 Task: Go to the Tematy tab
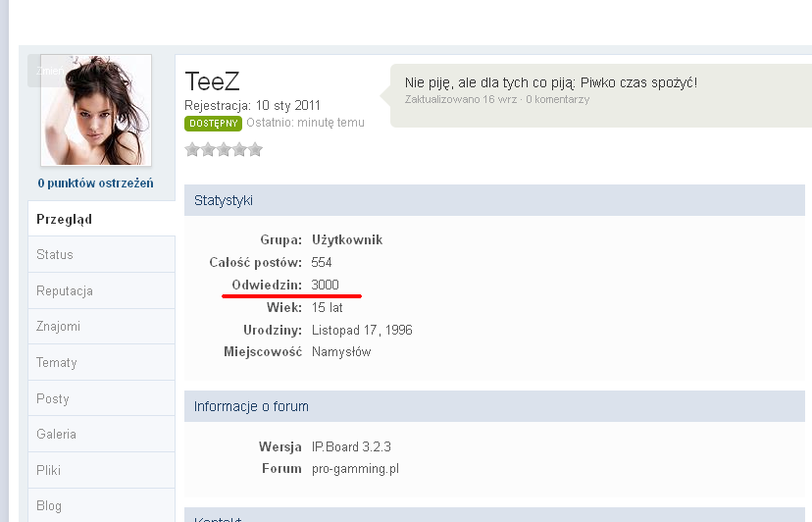point(57,363)
